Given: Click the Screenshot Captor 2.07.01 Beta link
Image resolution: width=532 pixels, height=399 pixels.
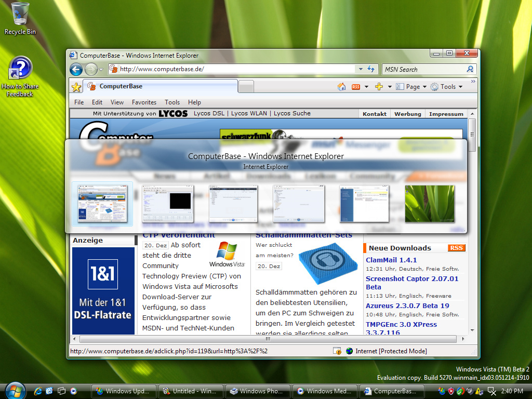Looking at the screenshot, I should point(412,283).
